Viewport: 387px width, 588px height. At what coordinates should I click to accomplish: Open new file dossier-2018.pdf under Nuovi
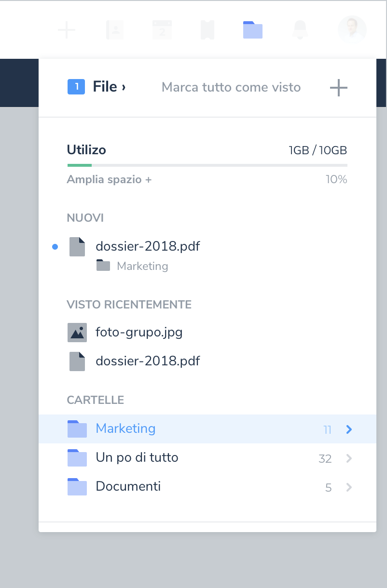pos(148,246)
